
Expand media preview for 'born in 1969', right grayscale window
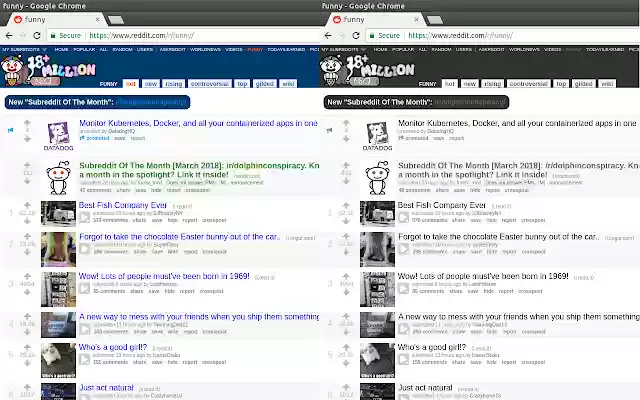pyautogui.click(x=404, y=288)
